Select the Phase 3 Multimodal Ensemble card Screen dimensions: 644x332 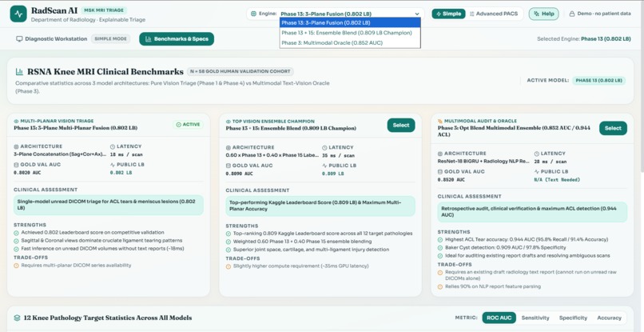[x=613, y=128]
